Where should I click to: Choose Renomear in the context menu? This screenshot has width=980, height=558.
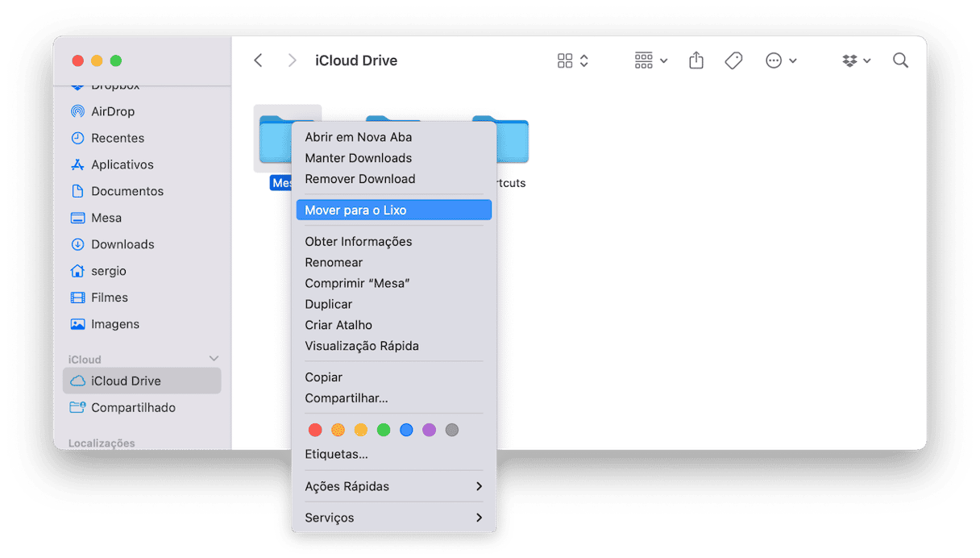[x=393, y=263]
